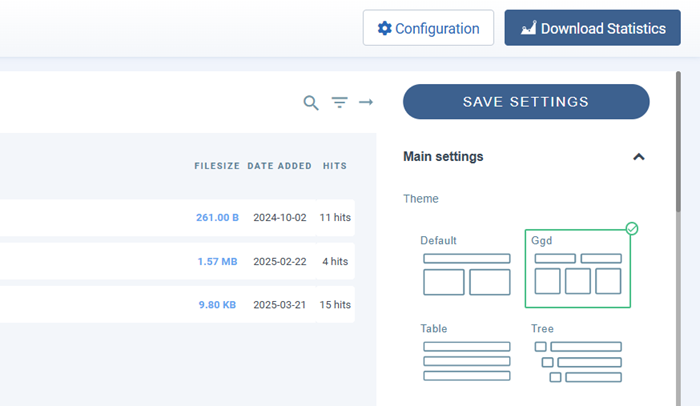
Task: Click the 9.80 KB file size
Action: (x=217, y=305)
